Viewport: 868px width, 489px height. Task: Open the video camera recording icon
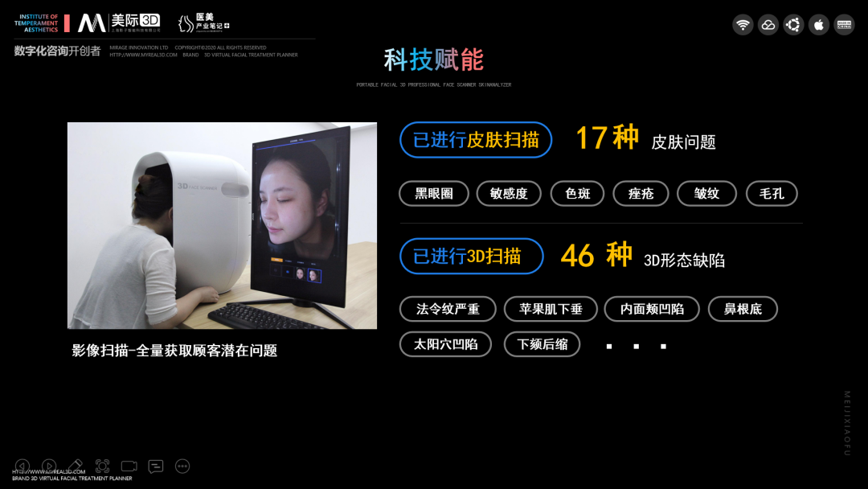(x=129, y=466)
